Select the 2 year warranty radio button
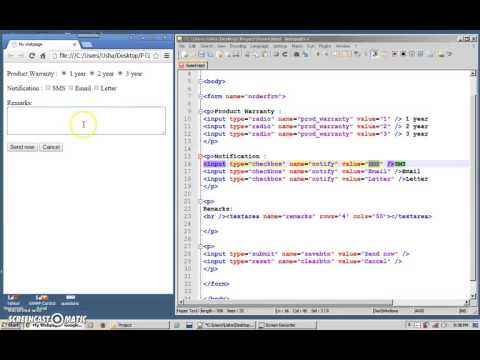Image resolution: width=480 pixels, height=360 pixels. 92,73
